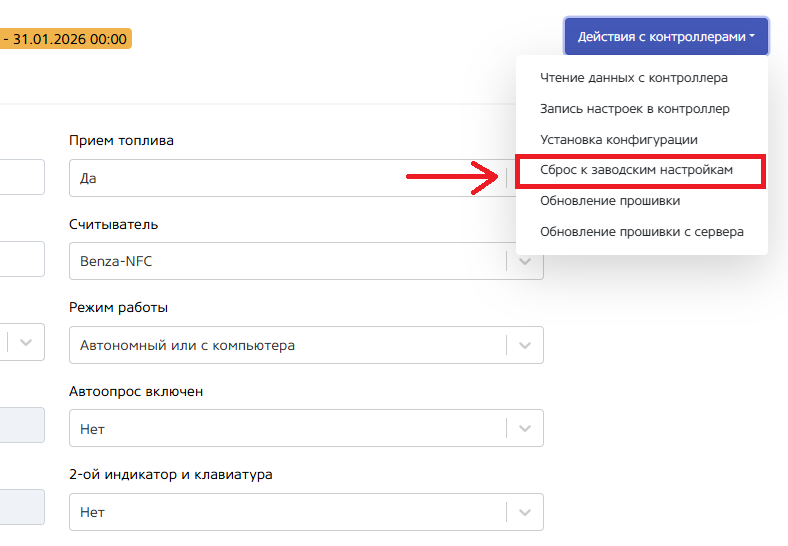
Task: Select "Чтение данных с контроллера" menu item
Action: click(633, 78)
